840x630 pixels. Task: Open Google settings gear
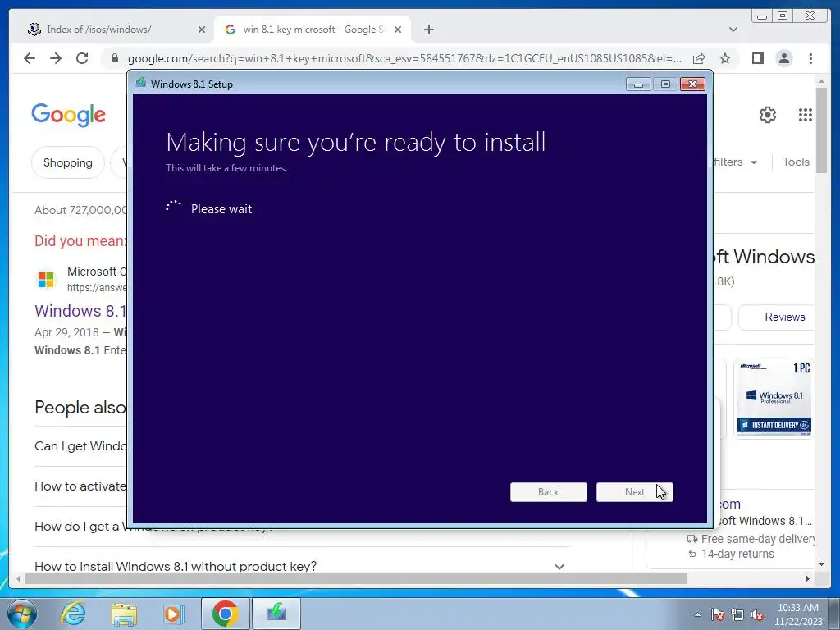(767, 115)
